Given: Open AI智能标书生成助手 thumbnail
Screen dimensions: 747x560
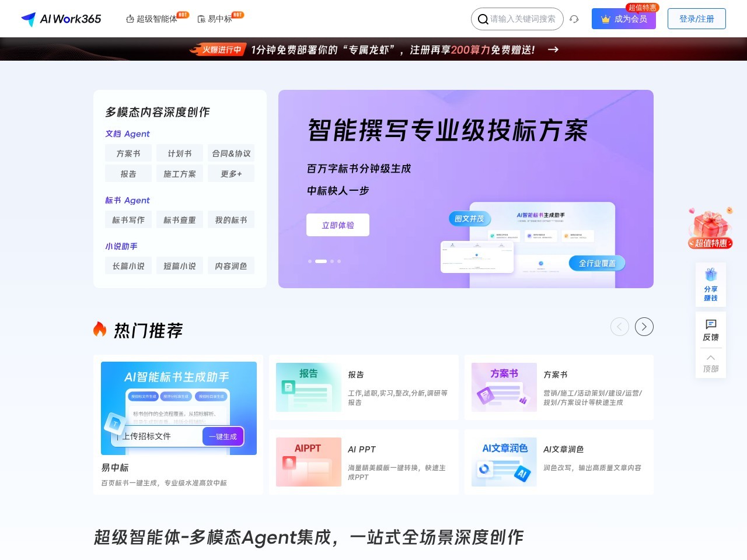Looking at the screenshot, I should [179, 408].
